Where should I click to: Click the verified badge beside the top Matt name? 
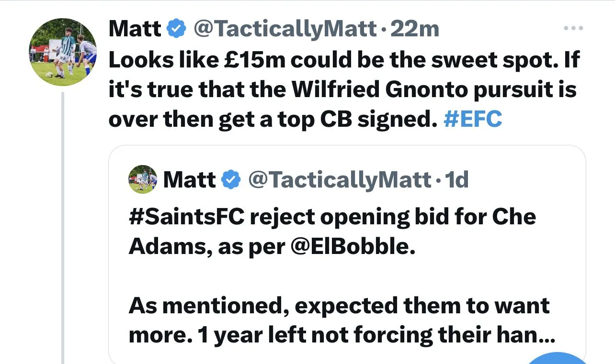pyautogui.click(x=176, y=30)
